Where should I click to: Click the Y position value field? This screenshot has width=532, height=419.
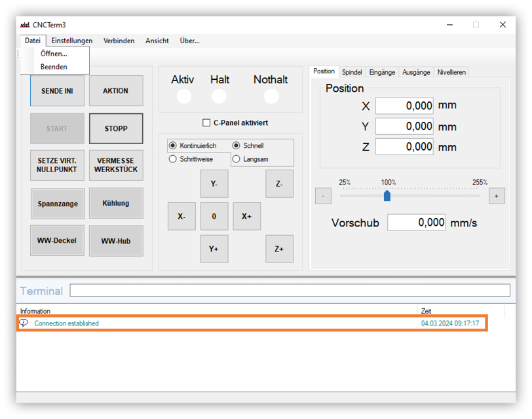[404, 126]
